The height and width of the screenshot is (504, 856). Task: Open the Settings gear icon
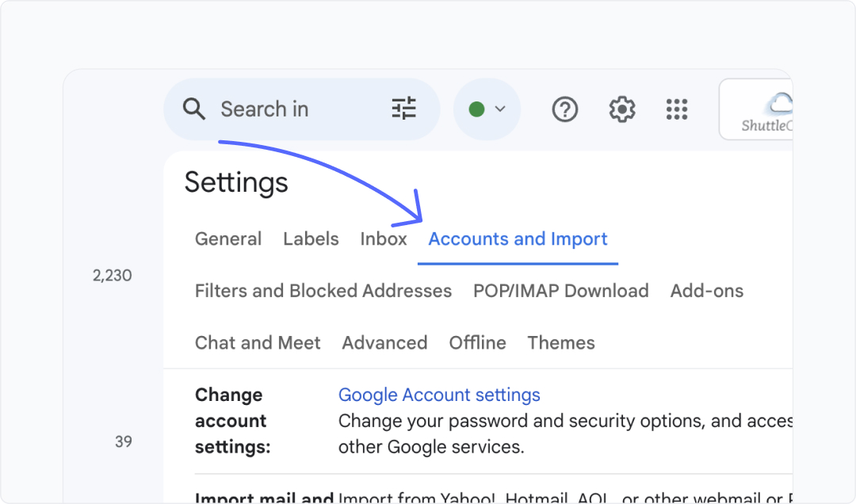point(622,109)
